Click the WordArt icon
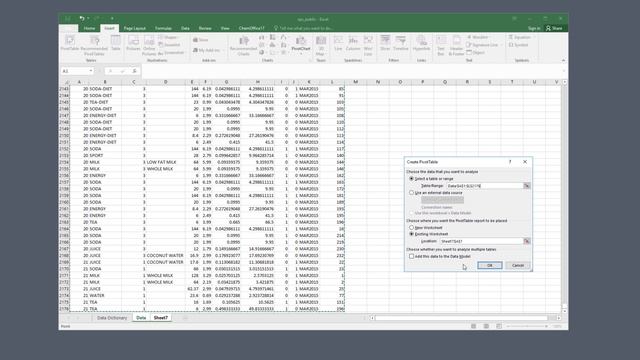Screen dimensions: 640x360 pyautogui.click(x=478, y=37)
